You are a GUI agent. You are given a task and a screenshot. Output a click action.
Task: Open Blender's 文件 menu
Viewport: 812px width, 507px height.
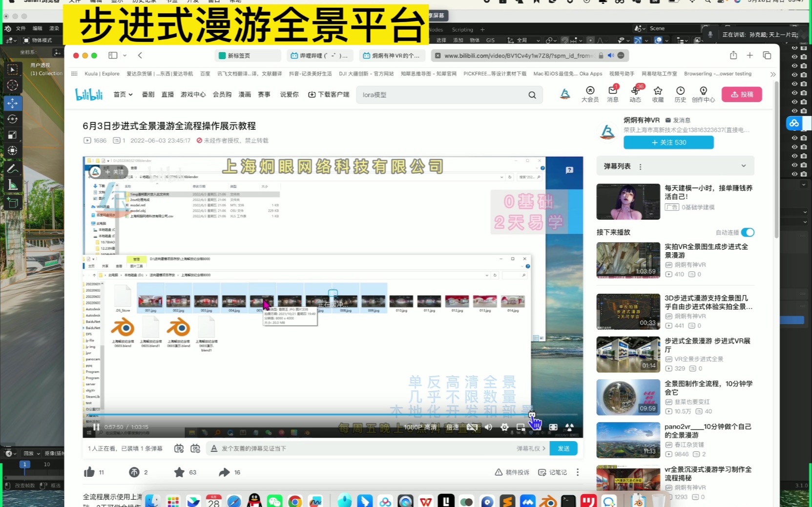coord(21,28)
